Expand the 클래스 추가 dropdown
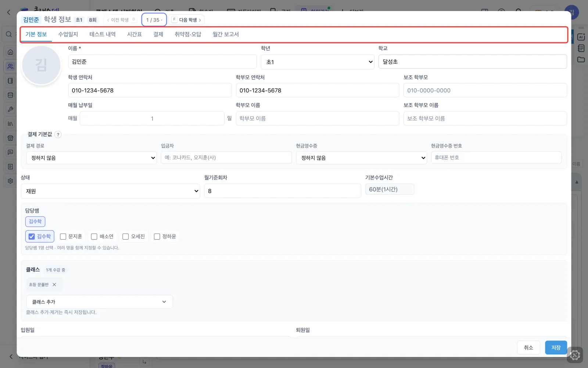The image size is (588, 368). pyautogui.click(x=99, y=302)
